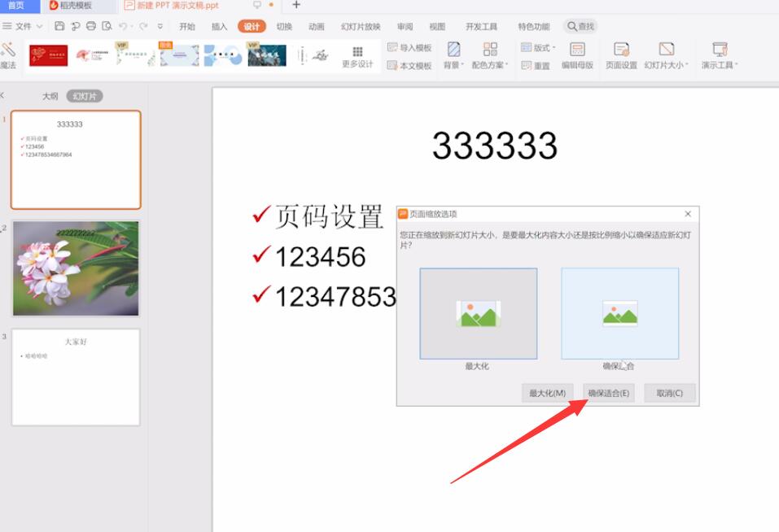
Task: Select the blue circles design template
Action: click(x=223, y=55)
